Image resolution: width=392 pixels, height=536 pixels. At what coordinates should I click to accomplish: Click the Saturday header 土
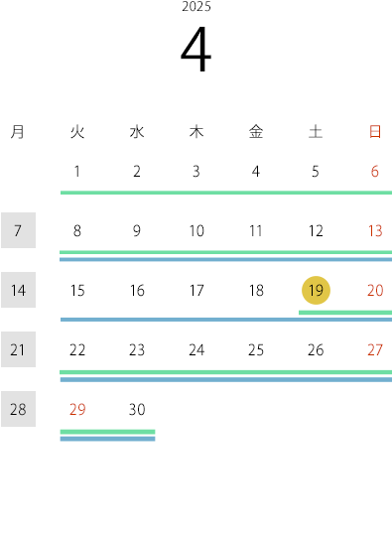316,132
